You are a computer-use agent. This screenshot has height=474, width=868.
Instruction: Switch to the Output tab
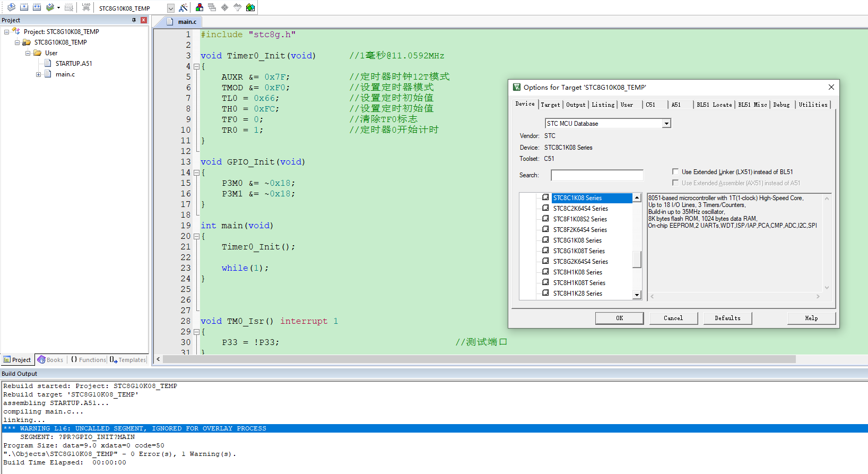(576, 105)
